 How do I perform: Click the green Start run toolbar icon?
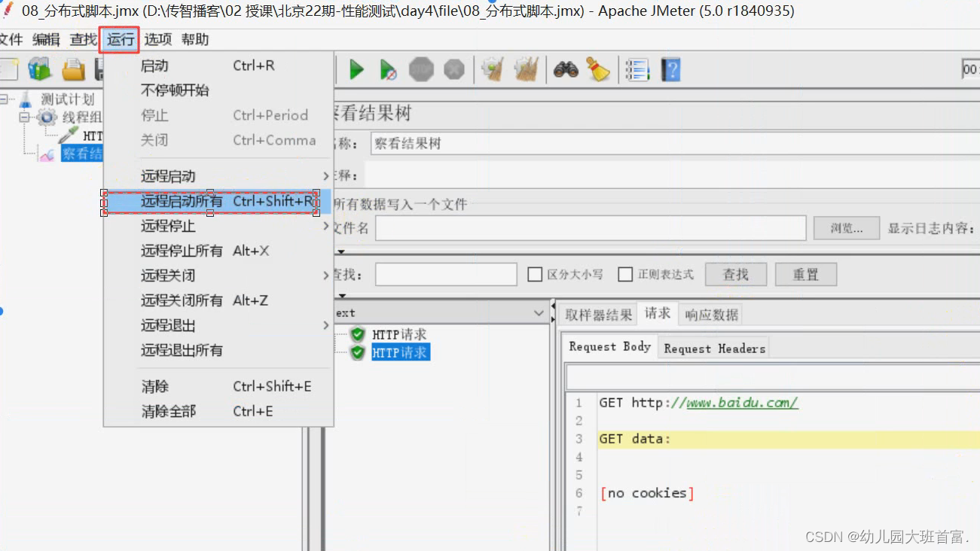pos(356,70)
